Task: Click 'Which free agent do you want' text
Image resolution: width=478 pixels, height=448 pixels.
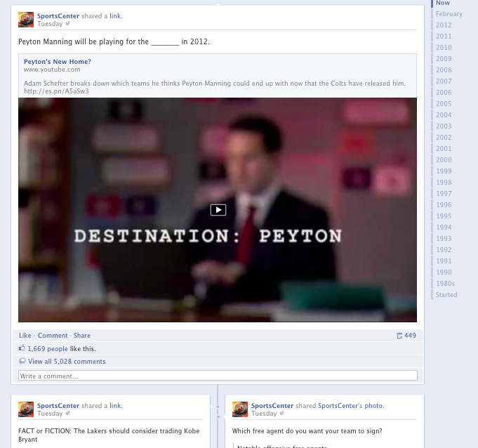Action: pos(307,431)
